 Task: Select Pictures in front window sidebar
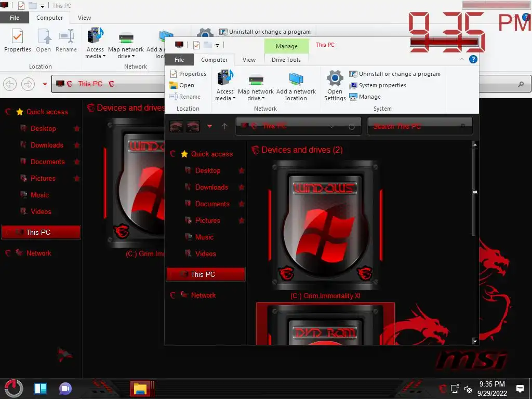point(208,220)
